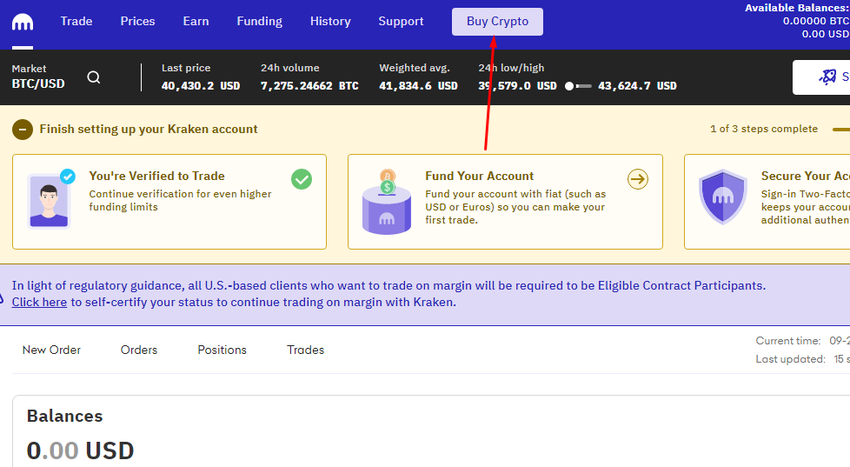Click the 24h low/high range slider
The image size is (850, 467).
[x=578, y=86]
